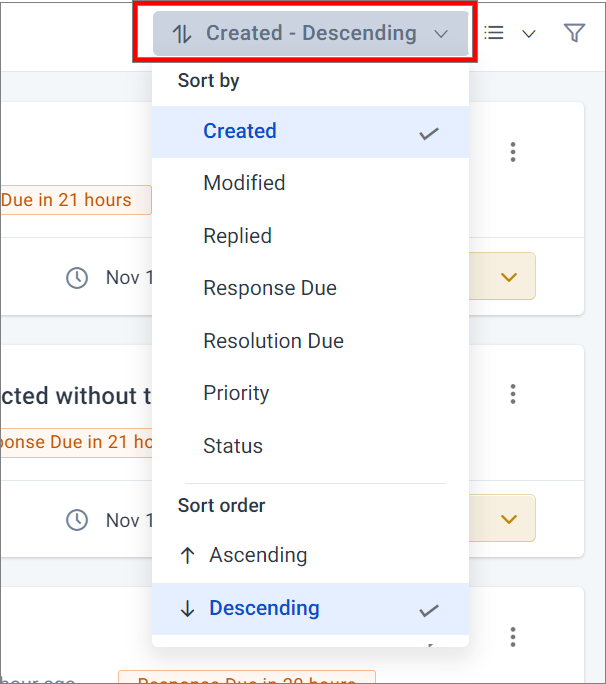Open the second ticket's three-dot menu
Viewport: 606px width, 684px height.
coord(513,394)
